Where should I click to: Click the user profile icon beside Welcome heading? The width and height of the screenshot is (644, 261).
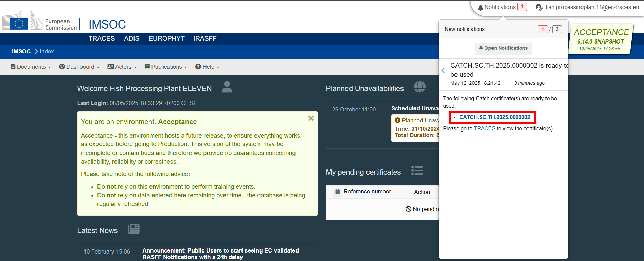coord(227,87)
